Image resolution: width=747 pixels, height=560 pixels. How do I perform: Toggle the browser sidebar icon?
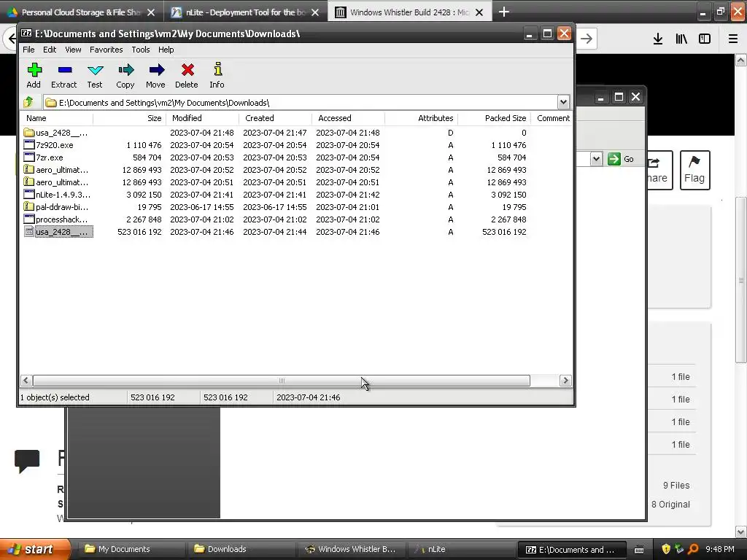(705, 39)
